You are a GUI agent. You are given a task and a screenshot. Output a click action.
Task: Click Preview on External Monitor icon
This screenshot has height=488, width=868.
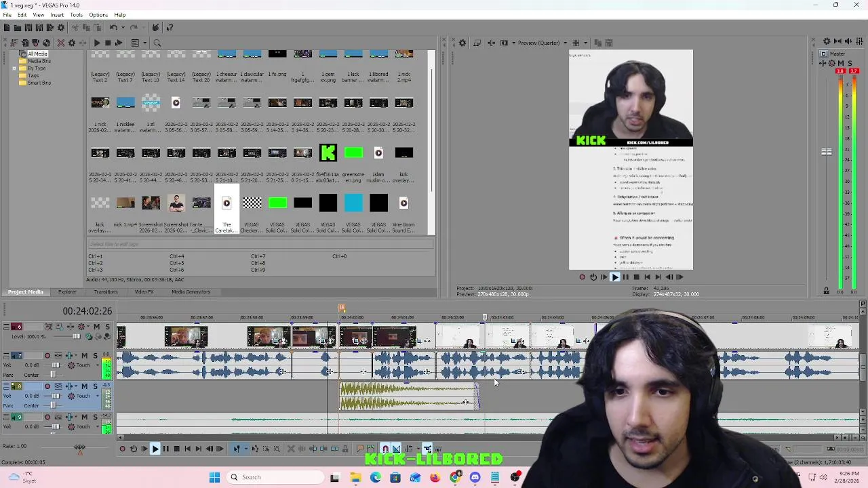[477, 43]
